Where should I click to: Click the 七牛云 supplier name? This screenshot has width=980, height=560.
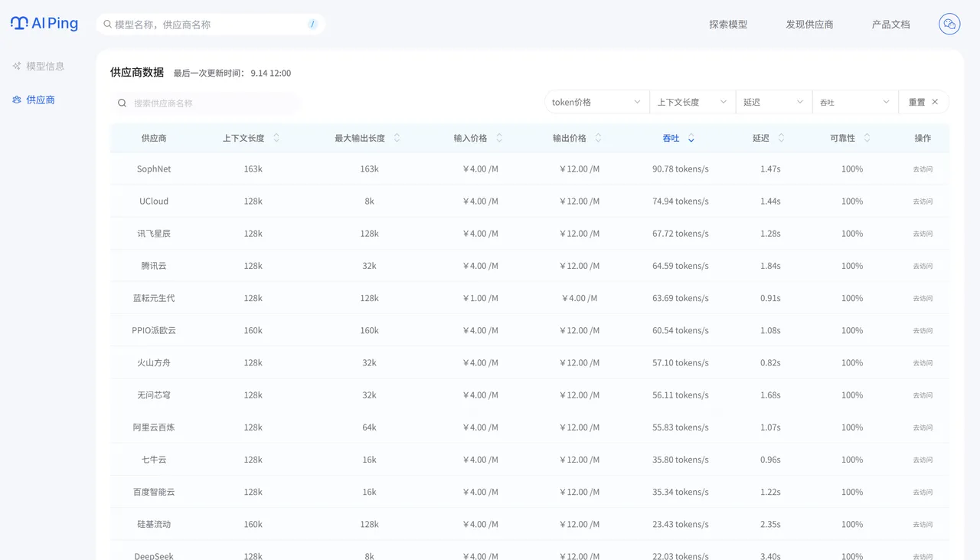tap(154, 460)
